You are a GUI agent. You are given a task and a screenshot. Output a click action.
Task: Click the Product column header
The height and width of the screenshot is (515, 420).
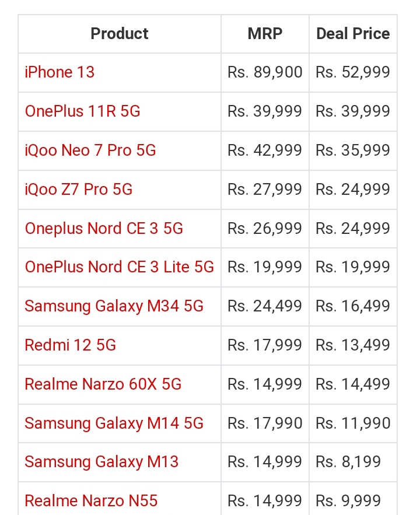120,34
